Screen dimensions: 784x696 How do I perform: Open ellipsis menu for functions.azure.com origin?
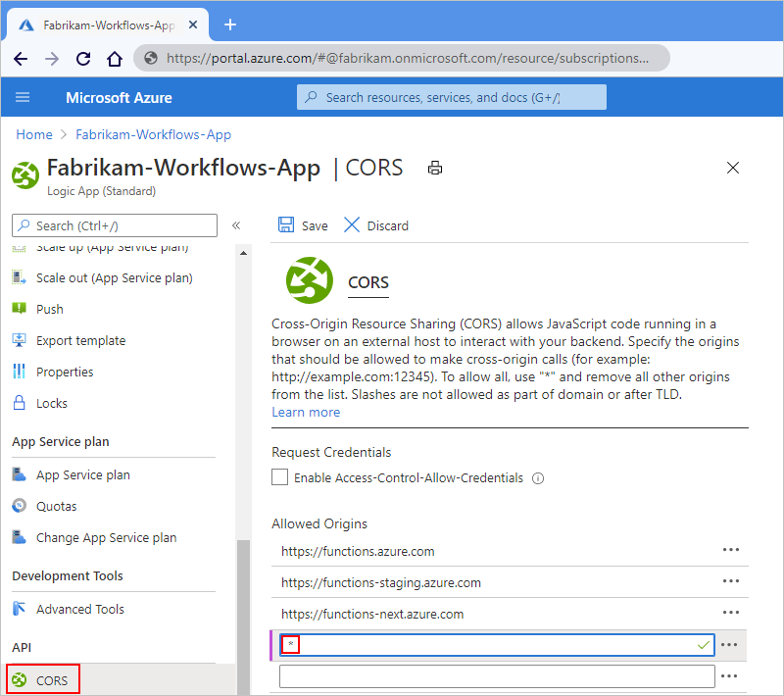point(730,550)
